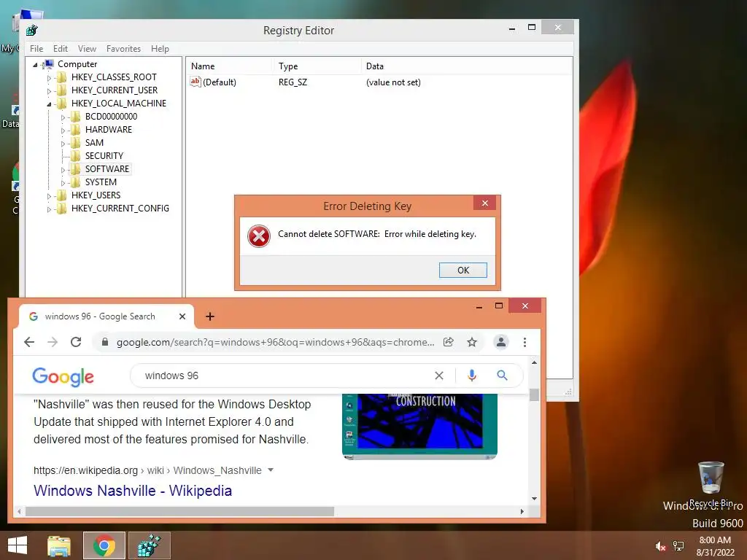
Task: Select the SYSTEM key label
Action: tap(101, 182)
